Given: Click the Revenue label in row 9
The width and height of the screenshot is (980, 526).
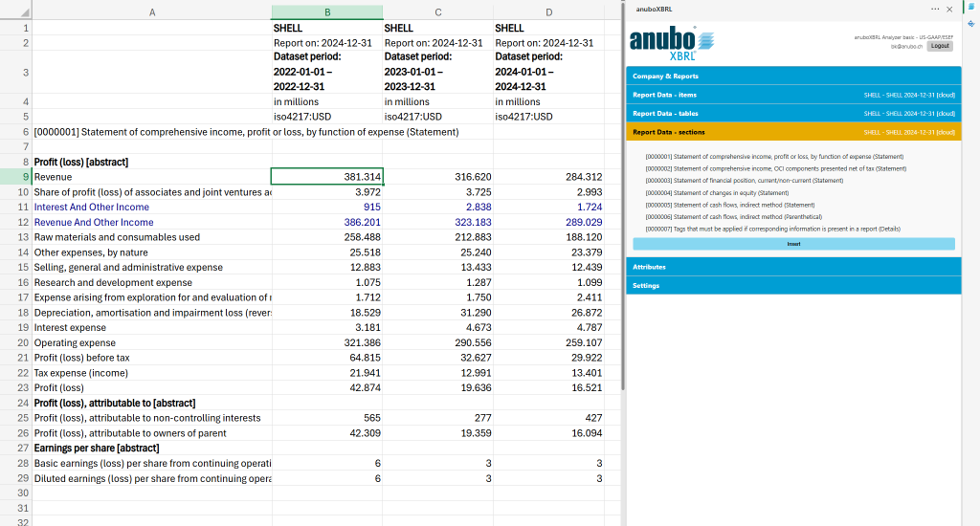Looking at the screenshot, I should click(152, 177).
